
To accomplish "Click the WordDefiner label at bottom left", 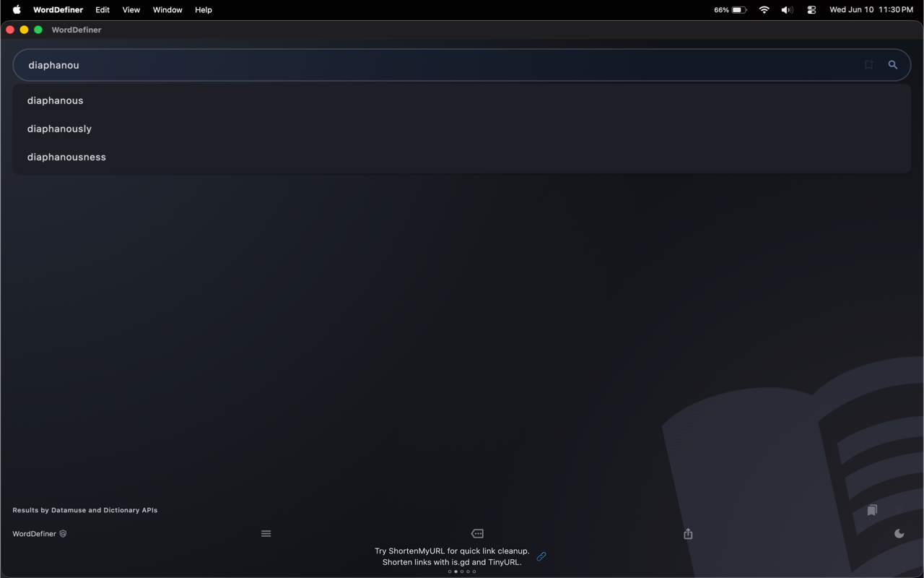I will (x=34, y=534).
